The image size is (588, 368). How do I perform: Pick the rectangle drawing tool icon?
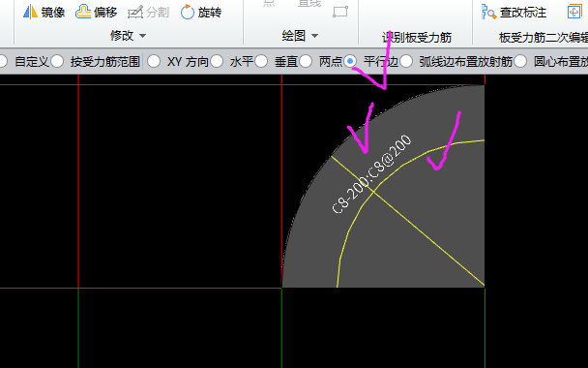coord(340,12)
